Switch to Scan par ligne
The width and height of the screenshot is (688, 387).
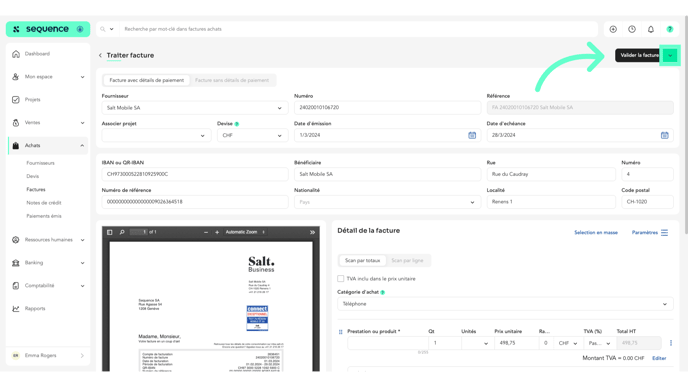[407, 261]
